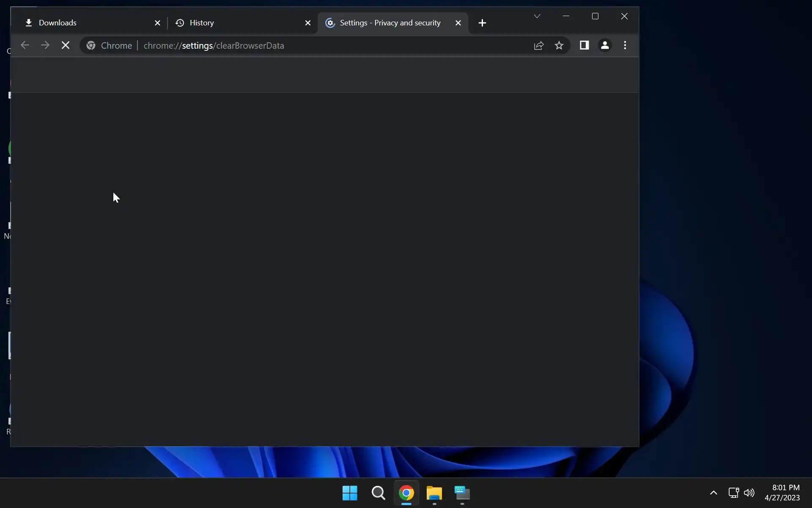Open Windows Start menu
The image size is (812, 508).
click(350, 493)
